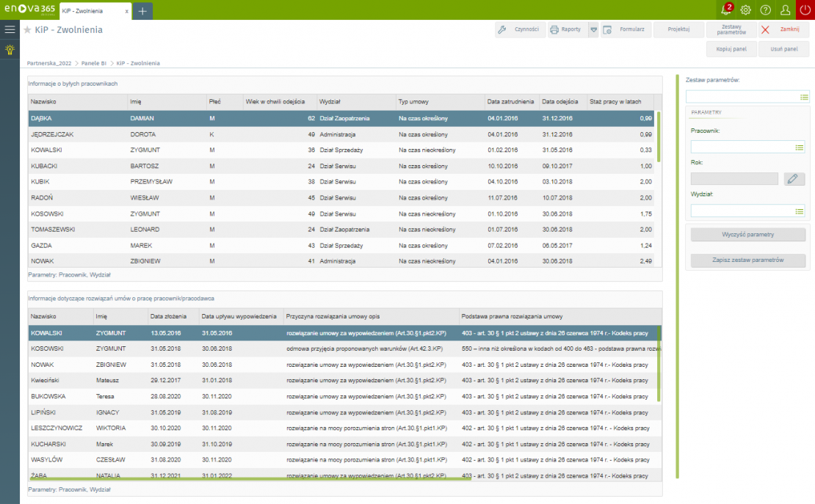Toggle the favorite star next to the KiP - Zwolnienia title

(28, 30)
